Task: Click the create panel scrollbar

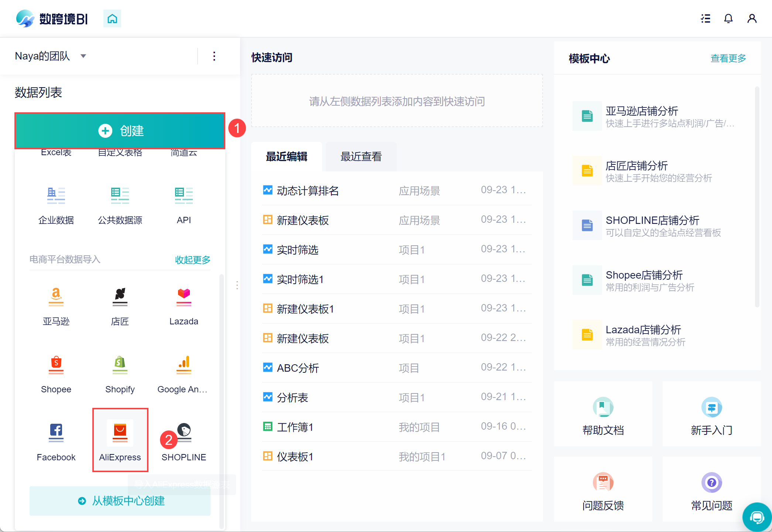Action: 221,401
